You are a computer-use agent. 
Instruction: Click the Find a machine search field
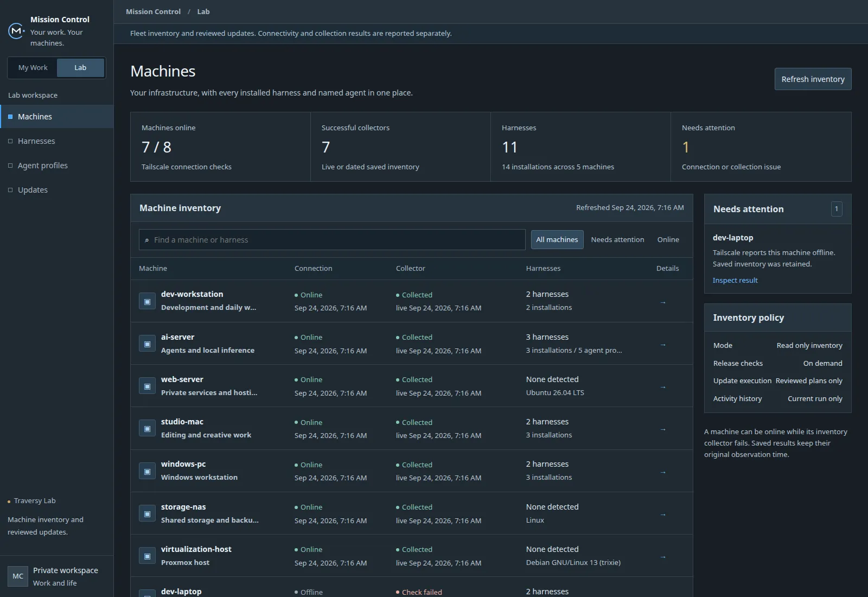[332, 240]
